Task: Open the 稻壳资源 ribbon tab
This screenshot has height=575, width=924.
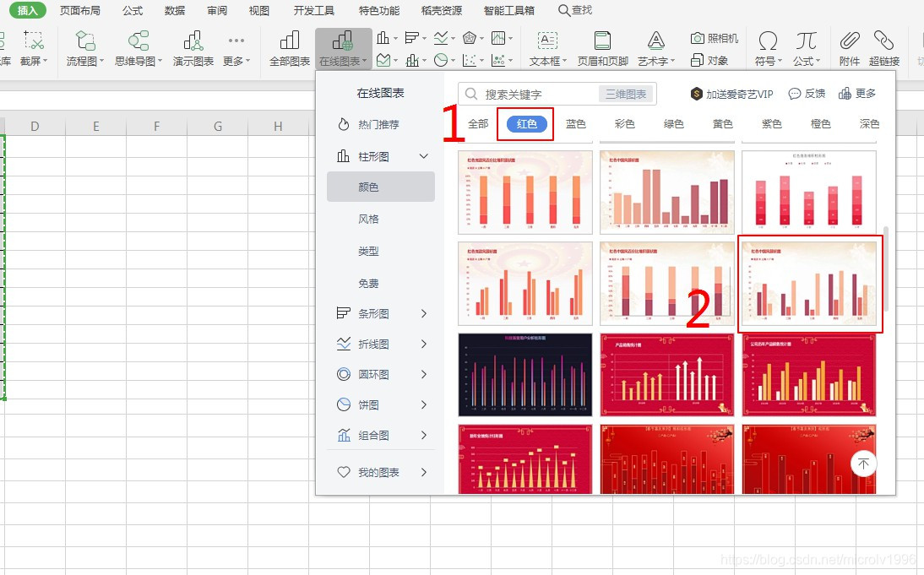Action: (x=442, y=10)
